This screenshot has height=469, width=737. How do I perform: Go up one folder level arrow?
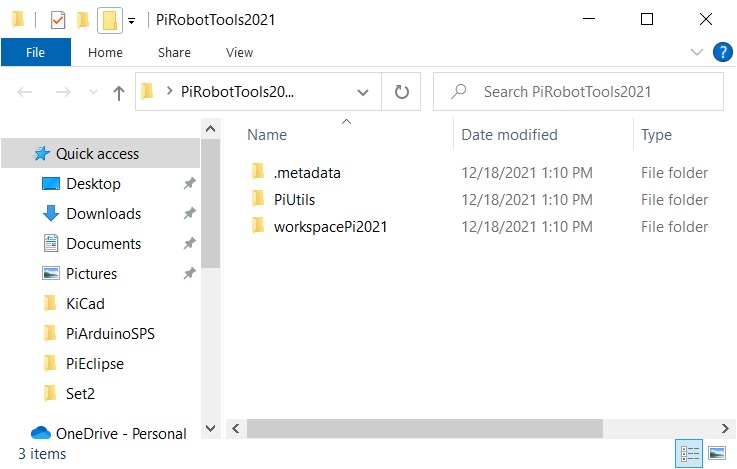[x=118, y=92]
